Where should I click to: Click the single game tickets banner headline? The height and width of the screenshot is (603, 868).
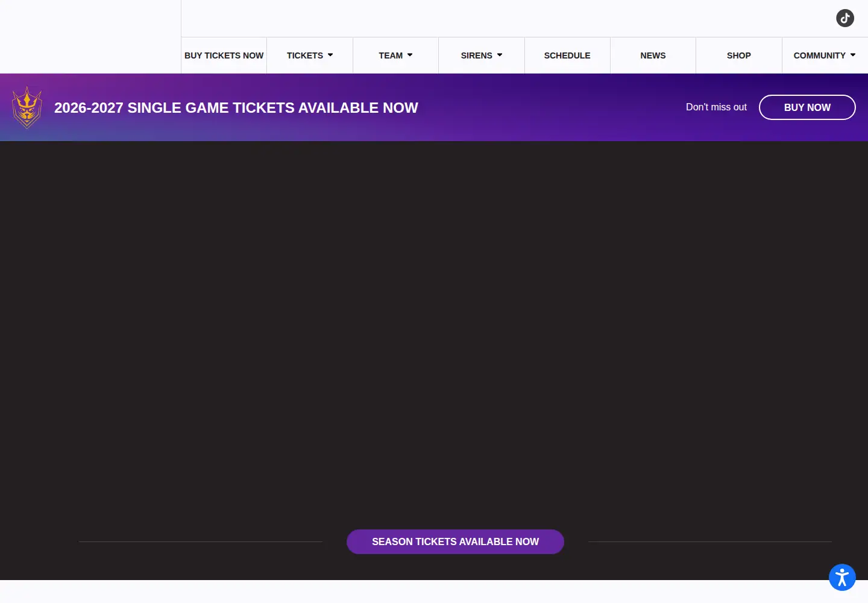pos(236,108)
